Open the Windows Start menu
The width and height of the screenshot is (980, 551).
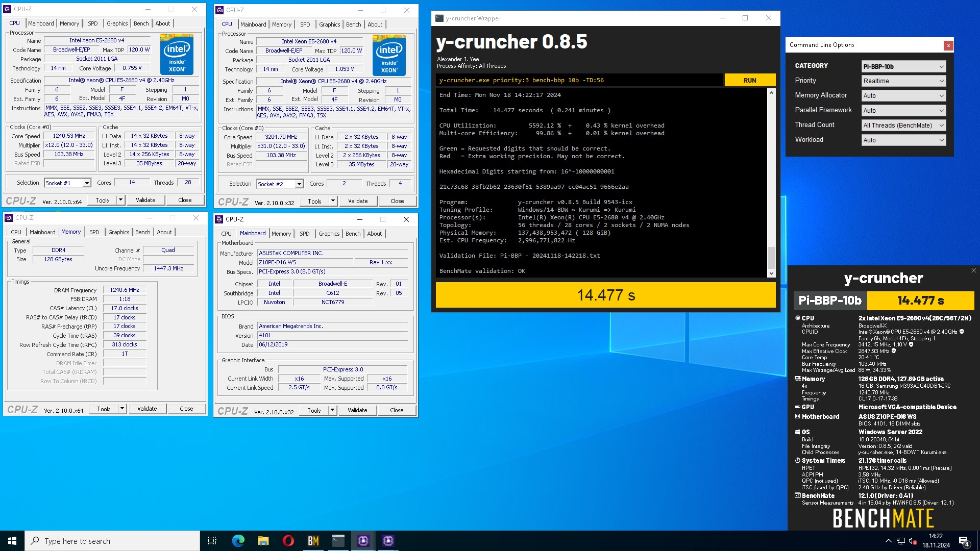coord(12,541)
